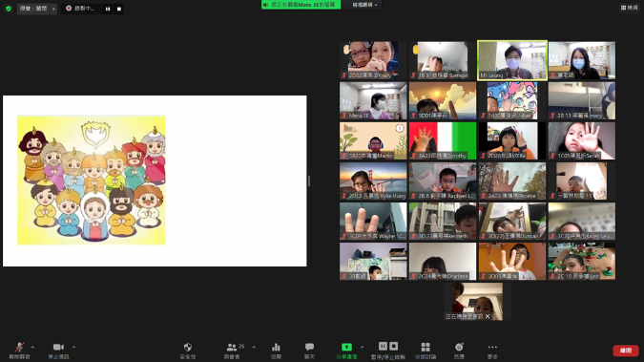Pause the recording in top bar
The height and width of the screenshot is (362, 644).
(108, 9)
